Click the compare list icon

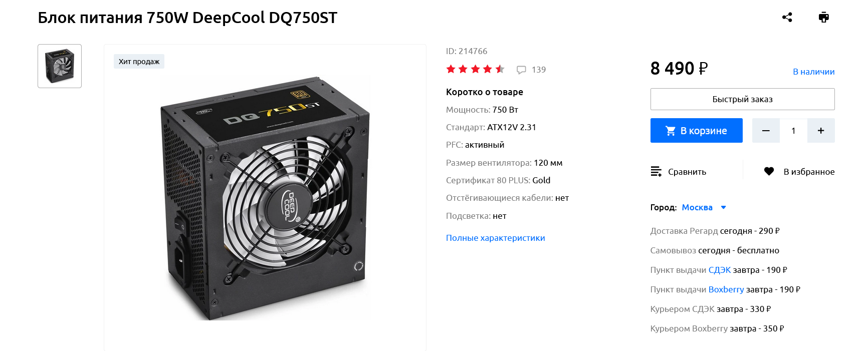point(656,172)
